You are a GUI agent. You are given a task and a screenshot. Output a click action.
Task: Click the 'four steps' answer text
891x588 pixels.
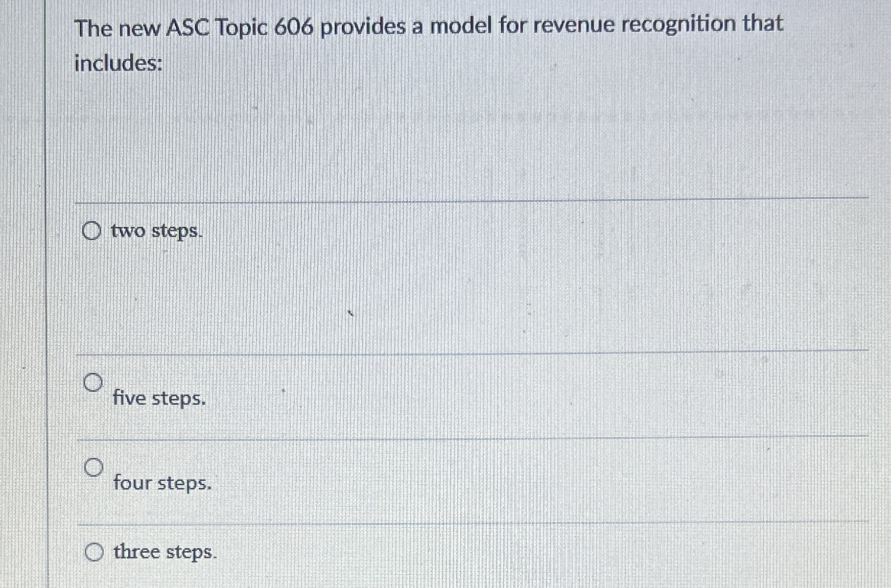pos(161,483)
